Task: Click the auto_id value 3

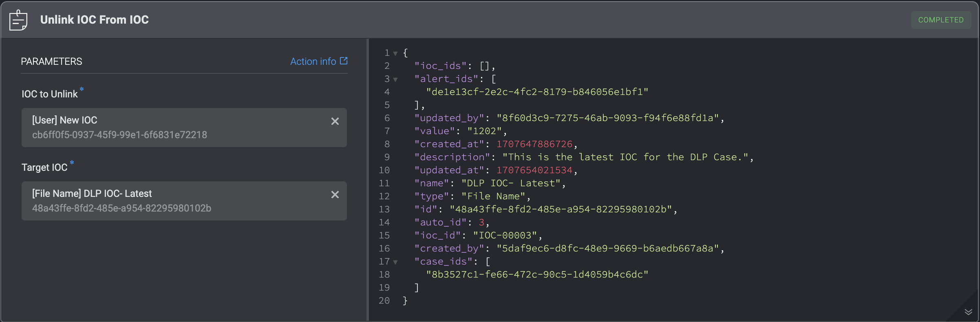Action: click(x=481, y=222)
